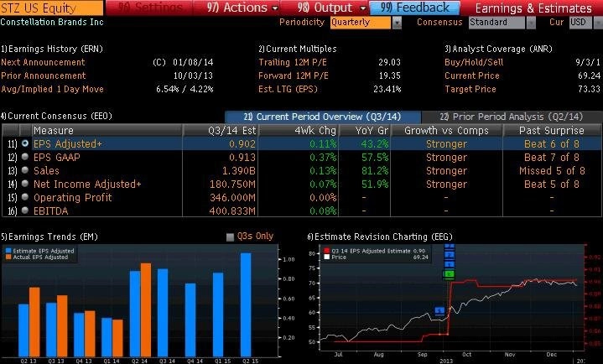This screenshot has width=603, height=364.
Task: Click the USD currency field
Action: pos(580,23)
